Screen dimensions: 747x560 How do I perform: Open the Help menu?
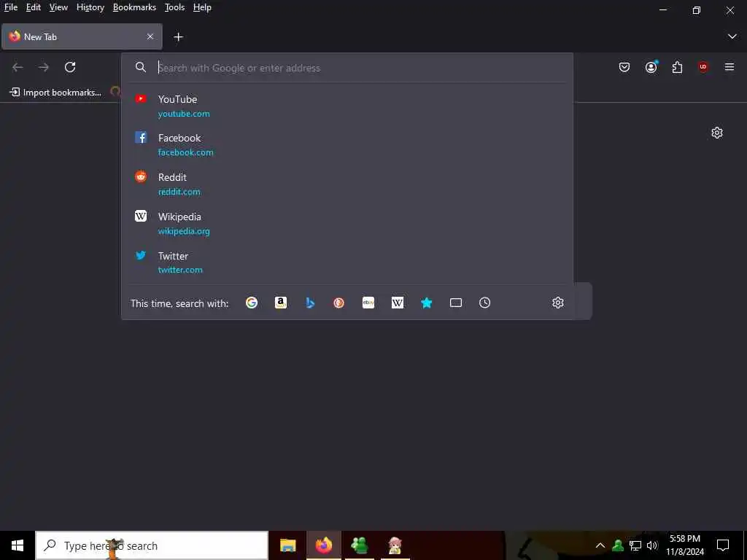tap(203, 7)
